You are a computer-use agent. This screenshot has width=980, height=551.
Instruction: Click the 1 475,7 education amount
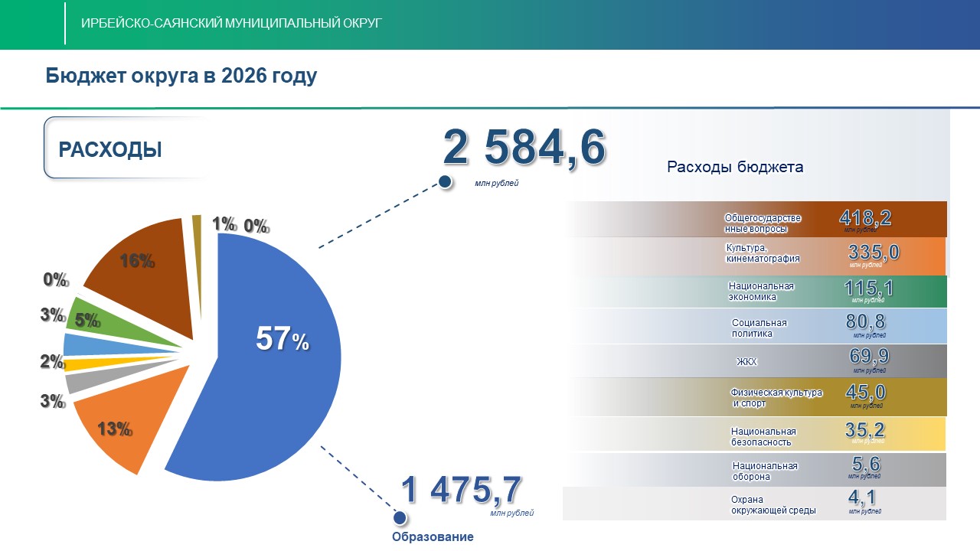(x=462, y=491)
